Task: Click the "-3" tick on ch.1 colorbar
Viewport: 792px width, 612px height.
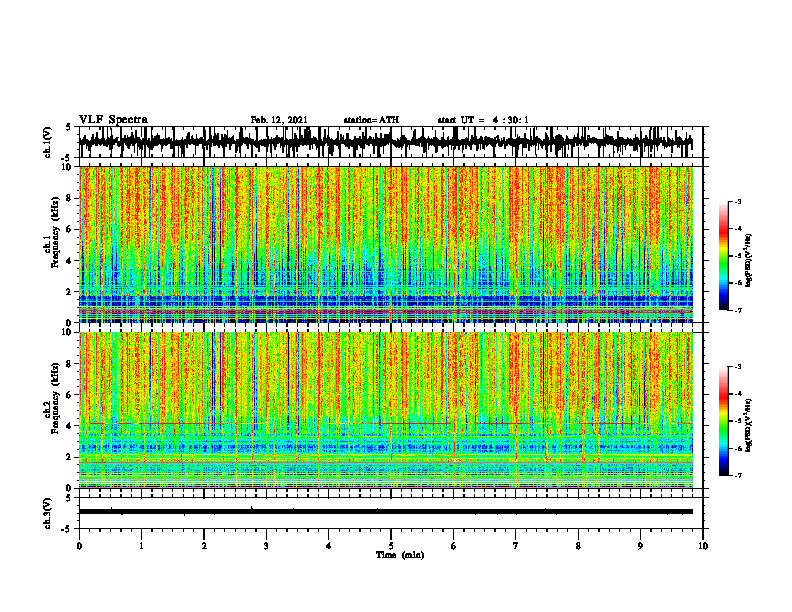Action: point(738,201)
